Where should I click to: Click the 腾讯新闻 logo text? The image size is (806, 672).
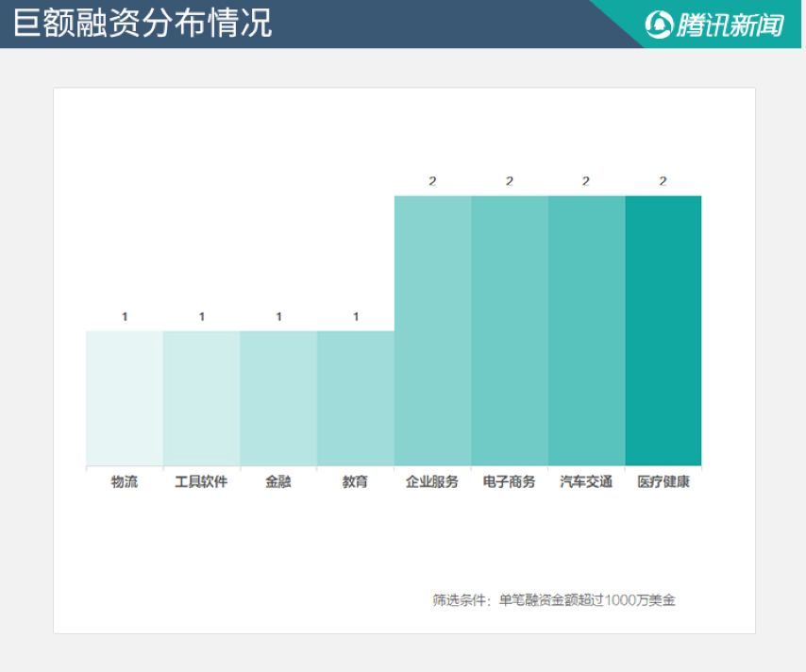pyautogui.click(x=730, y=25)
